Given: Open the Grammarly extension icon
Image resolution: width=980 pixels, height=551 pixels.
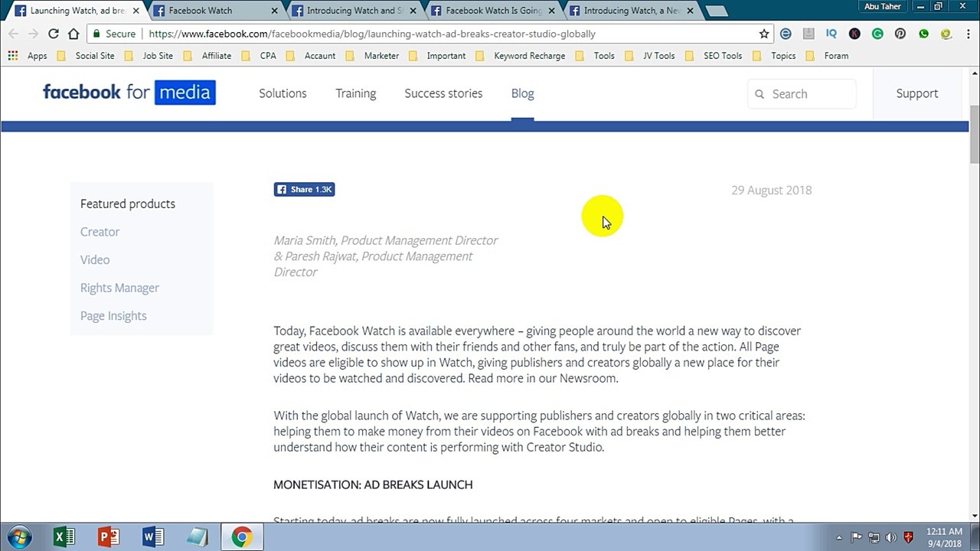Looking at the screenshot, I should click(x=877, y=34).
